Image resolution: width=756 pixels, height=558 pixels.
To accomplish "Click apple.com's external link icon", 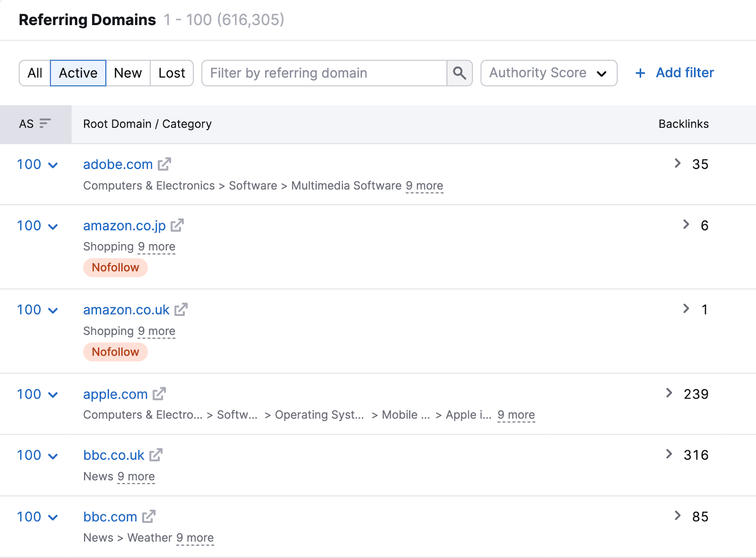I will click(x=159, y=393).
